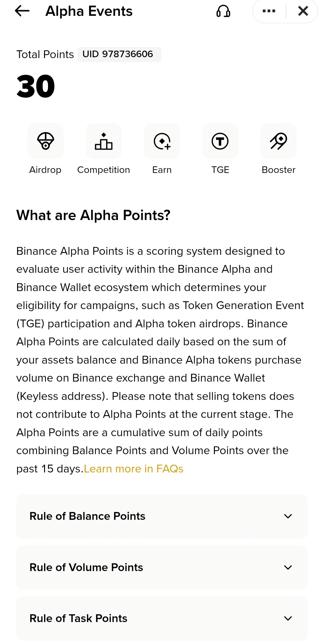
Task: Tap the UID 978736606 badge
Action: point(119,54)
